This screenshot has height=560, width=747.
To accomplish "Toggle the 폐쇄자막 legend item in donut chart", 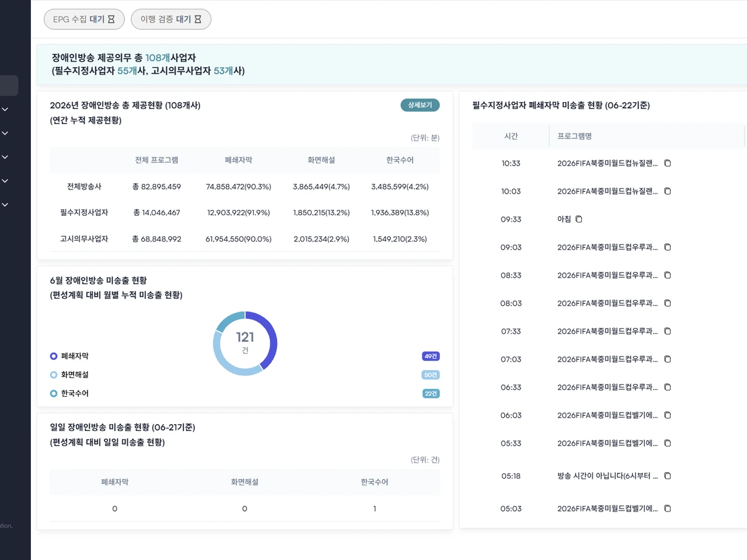I will [69, 356].
